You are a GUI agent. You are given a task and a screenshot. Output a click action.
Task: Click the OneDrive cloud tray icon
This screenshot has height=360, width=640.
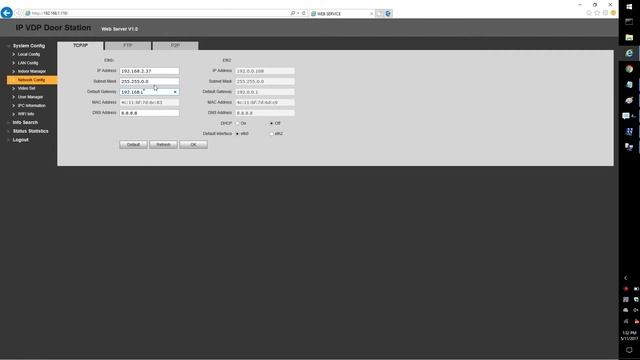pyautogui.click(x=625, y=310)
